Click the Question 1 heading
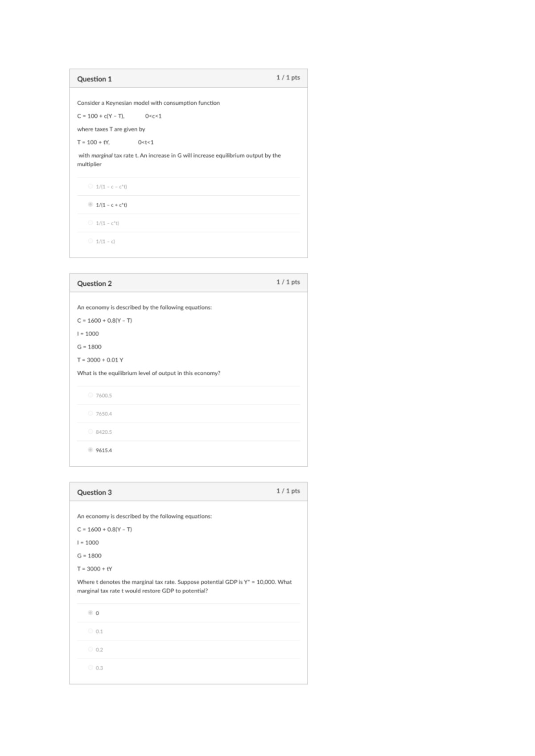535x756 pixels. 95,79
